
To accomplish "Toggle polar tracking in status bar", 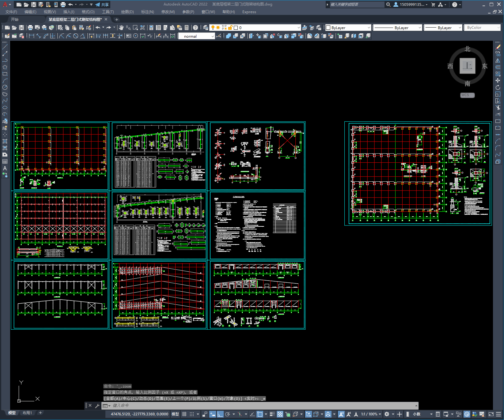I will click(x=228, y=414).
